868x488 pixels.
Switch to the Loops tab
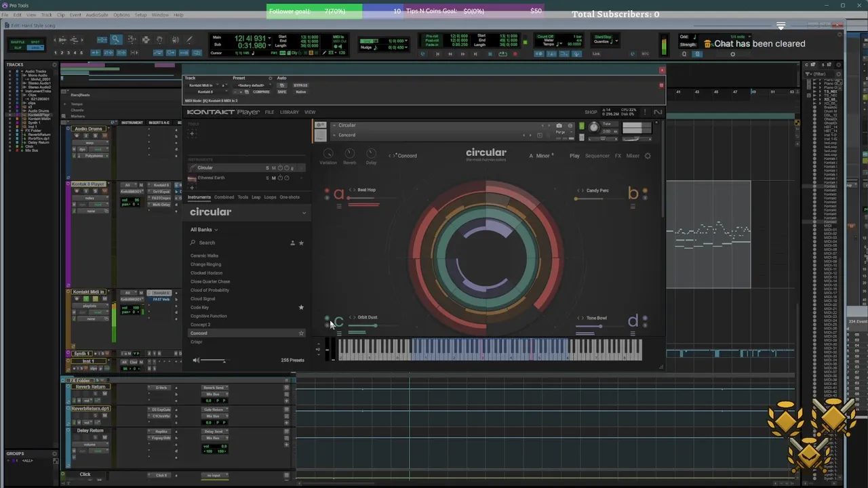270,197
